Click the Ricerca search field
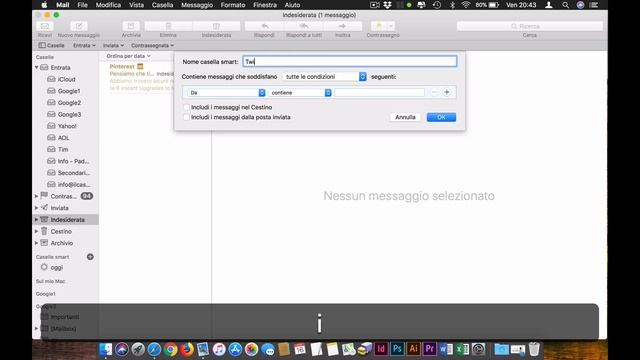Viewport: 640px width, 360px height. (530, 26)
